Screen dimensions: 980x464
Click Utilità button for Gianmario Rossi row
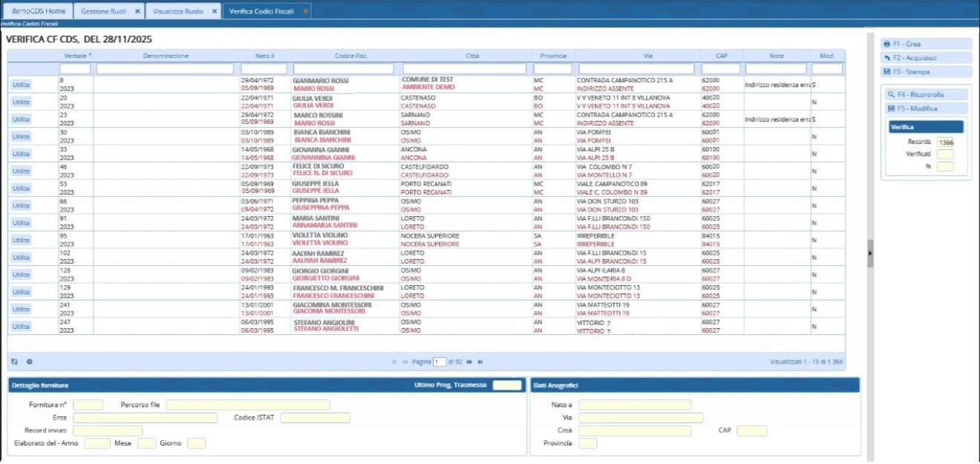click(x=21, y=85)
